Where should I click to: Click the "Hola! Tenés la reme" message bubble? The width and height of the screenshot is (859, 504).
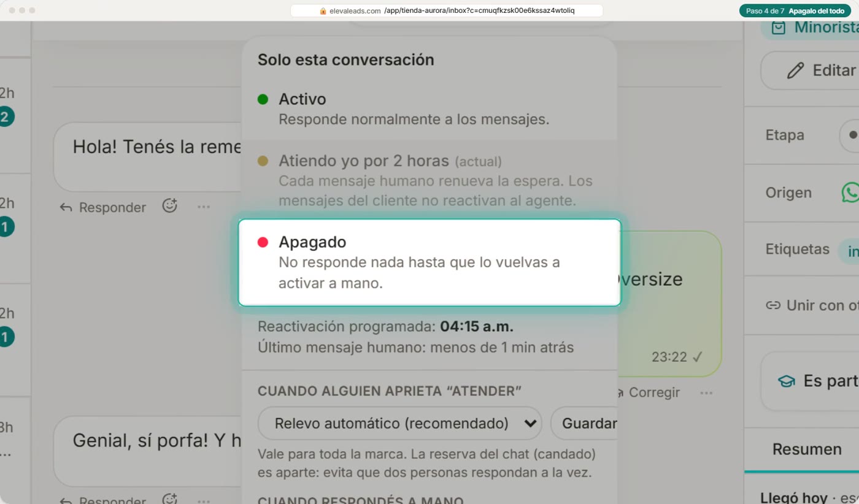point(148,156)
